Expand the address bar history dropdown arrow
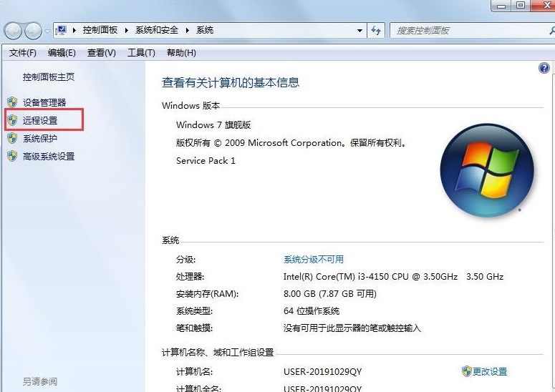Viewport: 555px width, 392px height. pos(359,31)
